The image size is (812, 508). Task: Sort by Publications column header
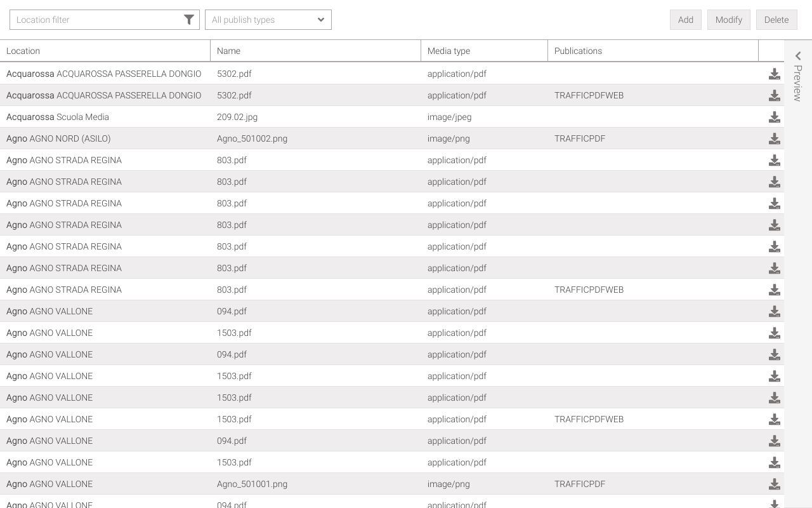pyautogui.click(x=578, y=51)
